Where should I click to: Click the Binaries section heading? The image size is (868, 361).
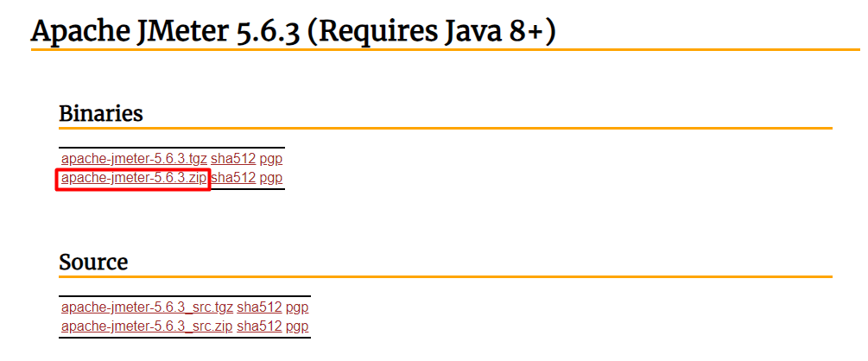(x=100, y=114)
